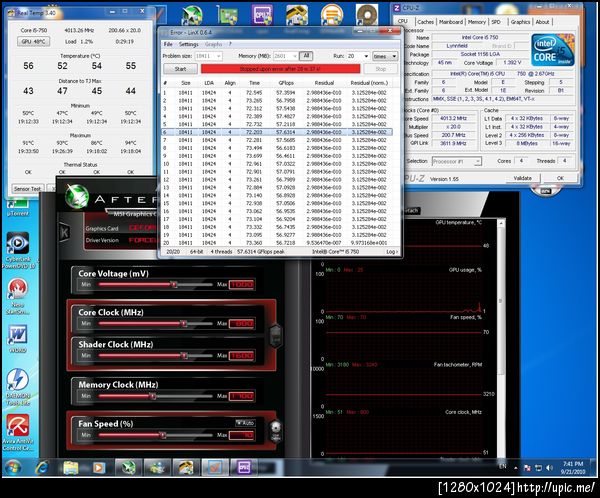This screenshot has width=600, height=498.
Task: Open the uTorrent desktop shortcut
Action: 17,207
